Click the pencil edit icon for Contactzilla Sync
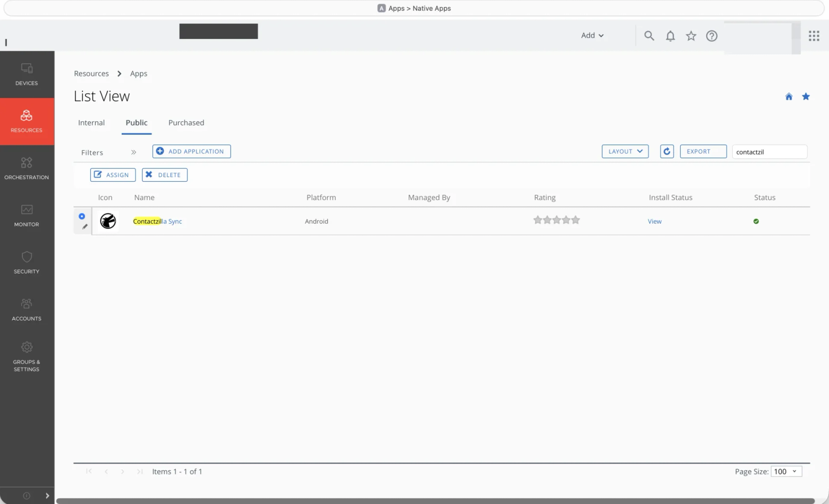Image resolution: width=829 pixels, height=504 pixels. (x=85, y=226)
